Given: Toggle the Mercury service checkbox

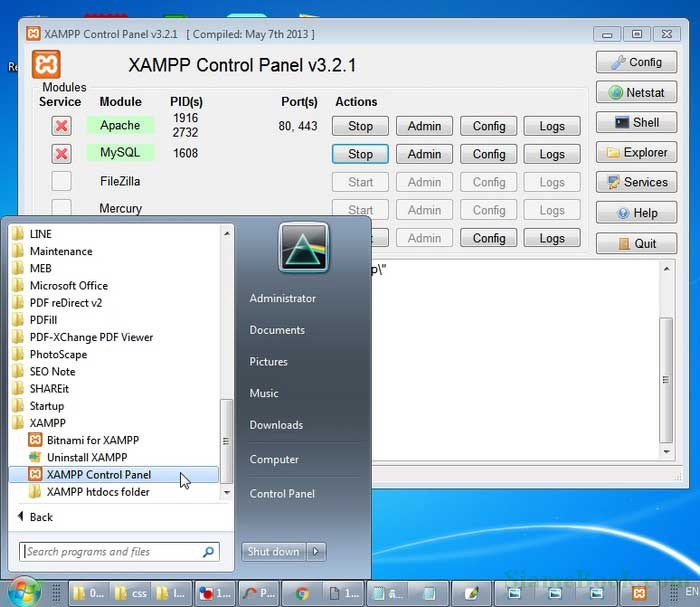Looking at the screenshot, I should pos(61,208).
